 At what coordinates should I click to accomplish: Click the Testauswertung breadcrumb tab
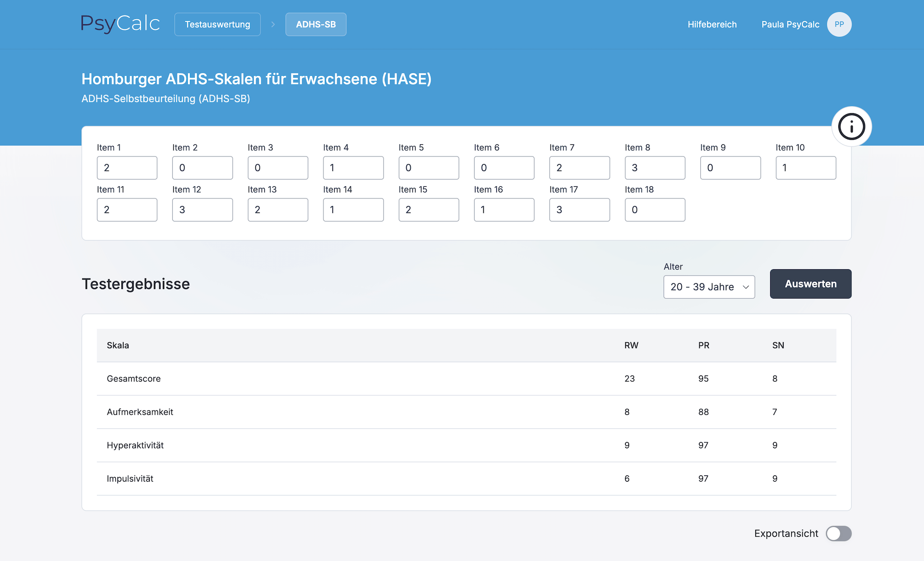pos(217,24)
